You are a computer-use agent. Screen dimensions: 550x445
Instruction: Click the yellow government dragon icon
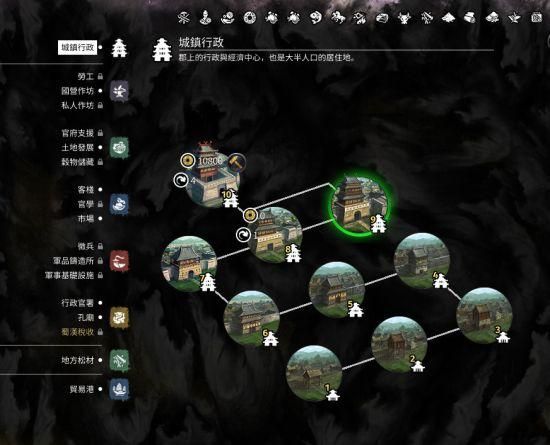[x=119, y=317]
